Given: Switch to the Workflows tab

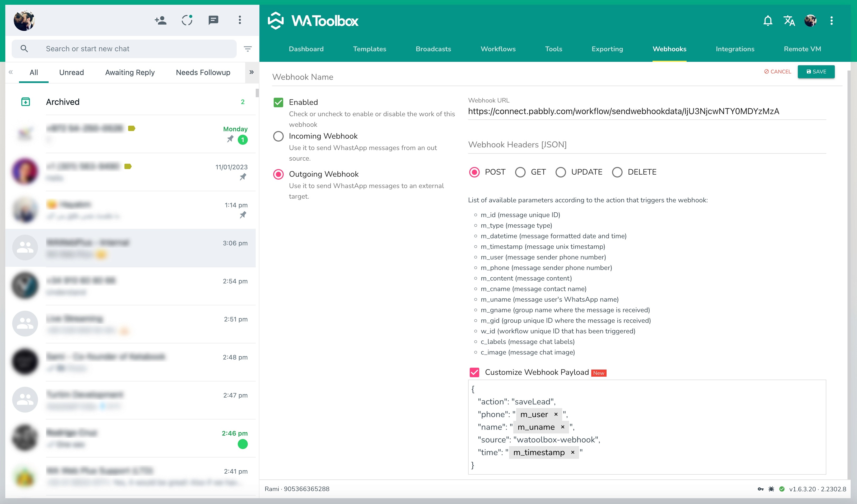Looking at the screenshot, I should (x=498, y=49).
